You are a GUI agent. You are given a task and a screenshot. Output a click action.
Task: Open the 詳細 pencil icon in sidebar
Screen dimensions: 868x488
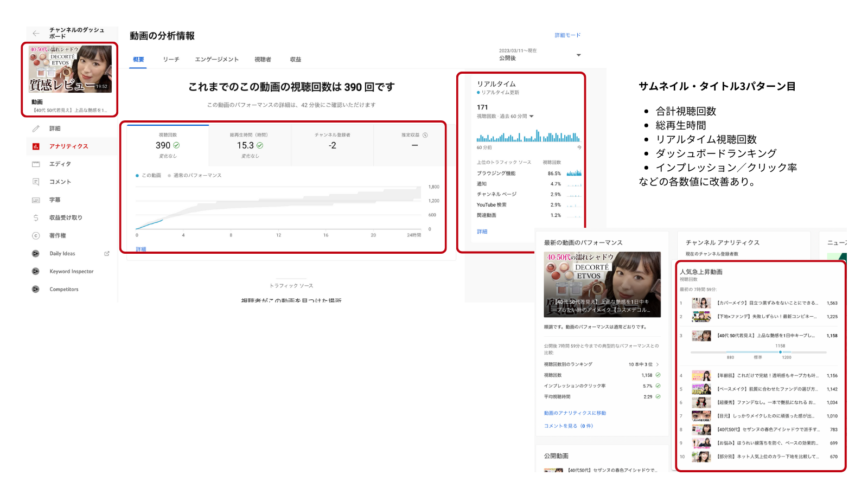pyautogui.click(x=36, y=129)
